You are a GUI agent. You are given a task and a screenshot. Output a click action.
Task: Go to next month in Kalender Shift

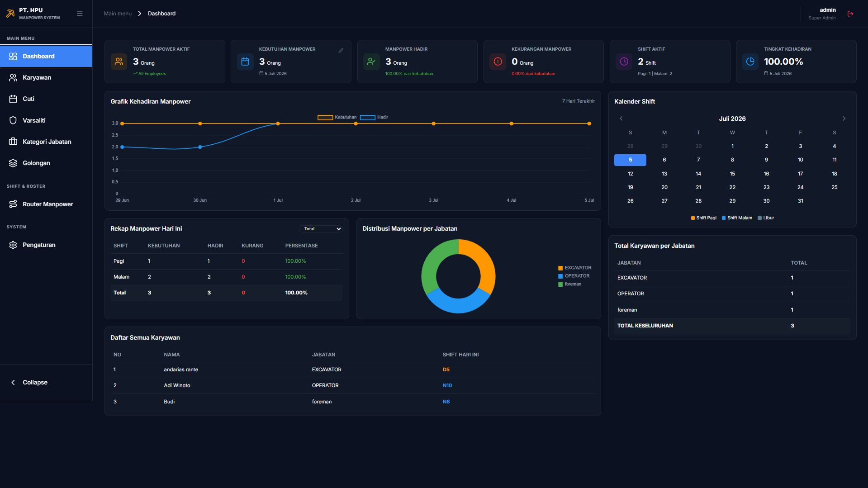844,118
